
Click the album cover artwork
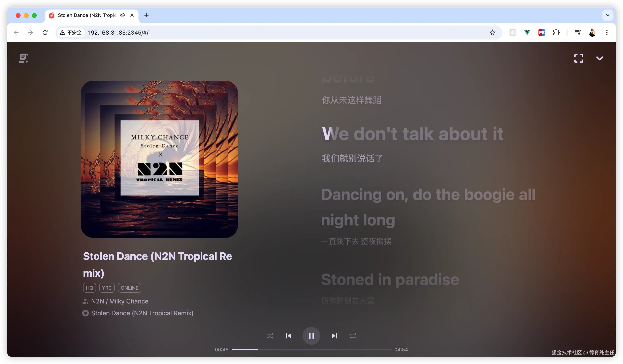click(159, 159)
